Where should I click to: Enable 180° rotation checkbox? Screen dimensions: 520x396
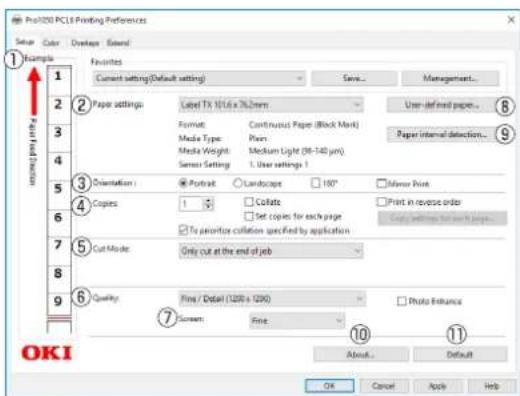click(315, 183)
